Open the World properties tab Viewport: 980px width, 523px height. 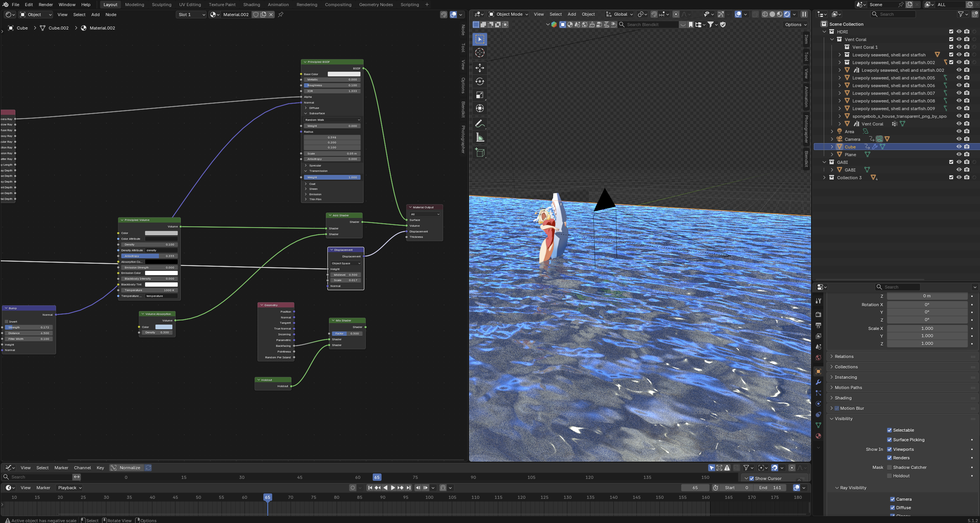point(818,358)
